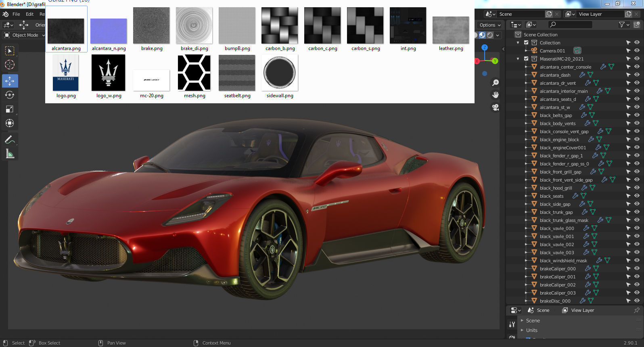Open the scene selector browse menu
The height and width of the screenshot is (347, 644).
490,14
